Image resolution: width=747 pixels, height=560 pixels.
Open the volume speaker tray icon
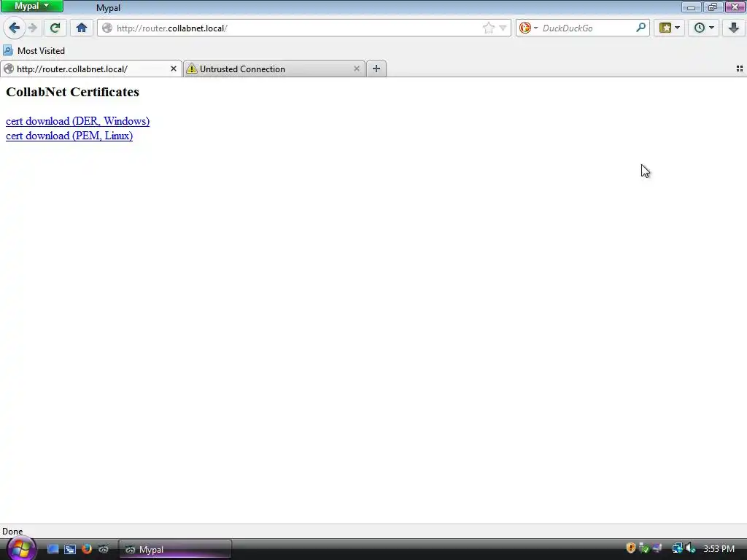[690, 548]
